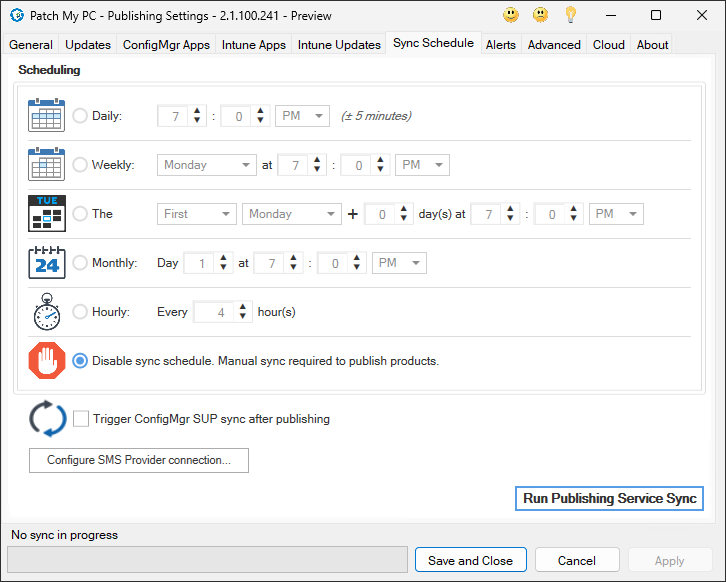This screenshot has width=726, height=582.
Task: Click the Save and Close button
Action: coord(470,560)
